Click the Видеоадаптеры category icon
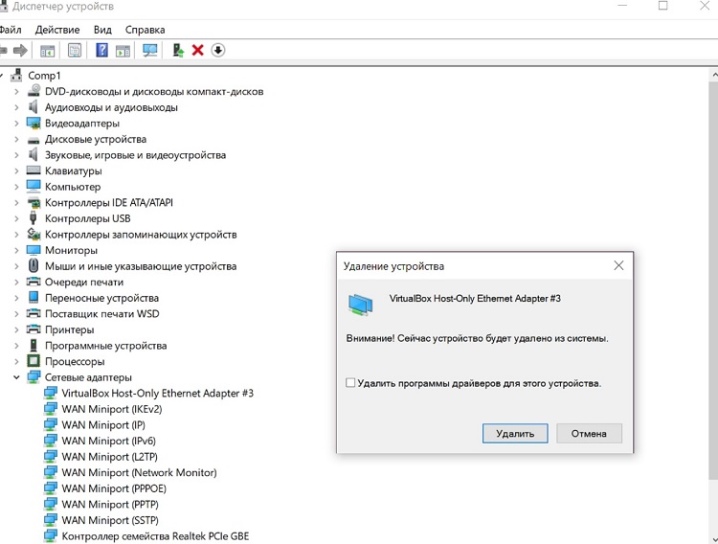The width and height of the screenshot is (718, 544). click(33, 123)
